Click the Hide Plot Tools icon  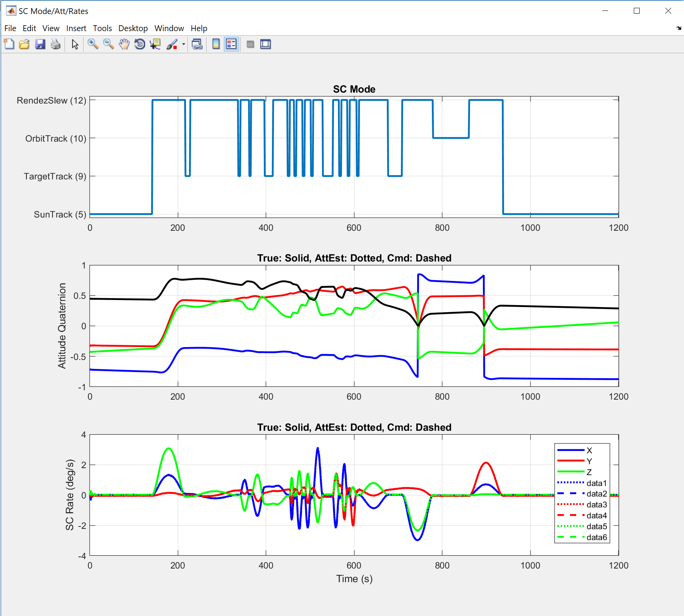(250, 44)
